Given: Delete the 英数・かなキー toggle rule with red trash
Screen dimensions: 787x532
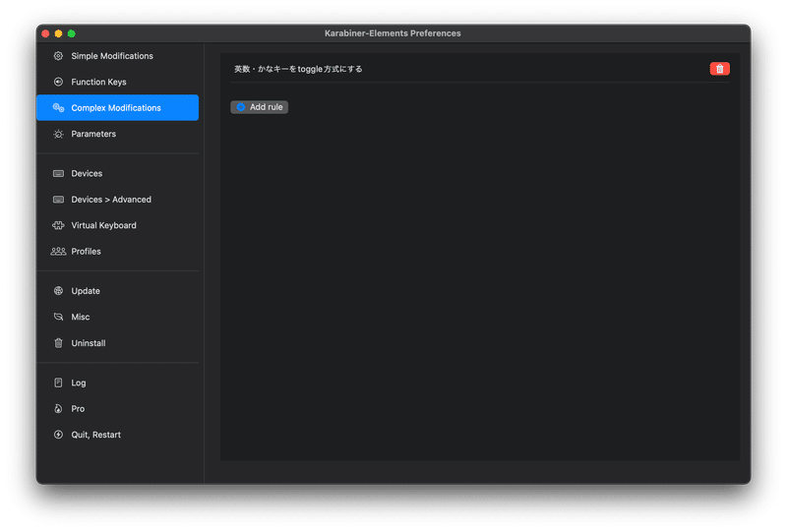Looking at the screenshot, I should 719,69.
